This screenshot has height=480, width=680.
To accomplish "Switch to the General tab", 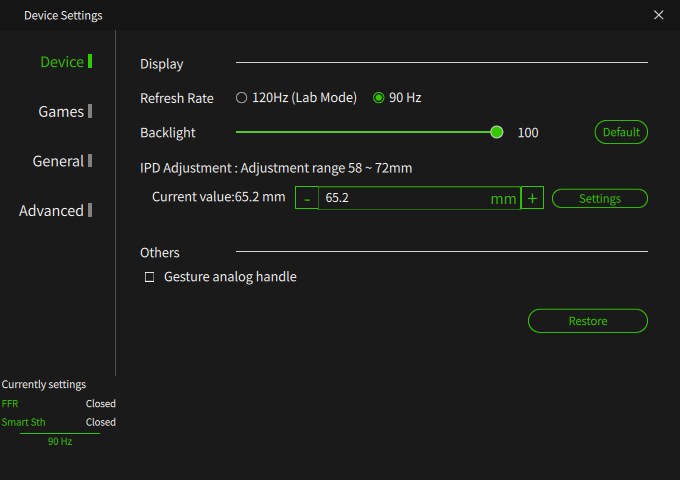I will click(x=58, y=161).
